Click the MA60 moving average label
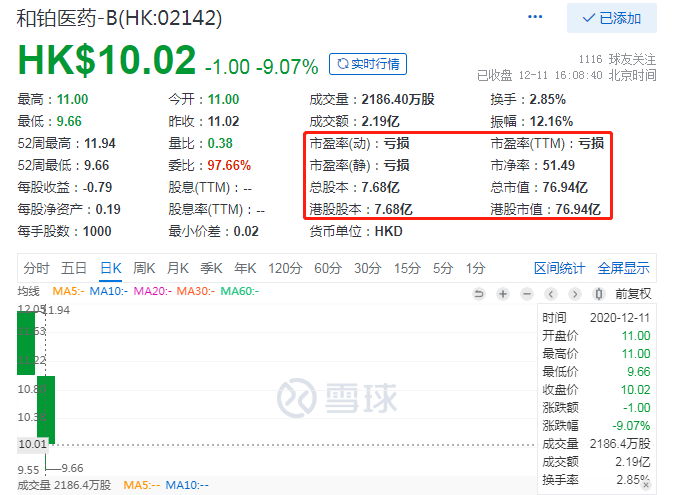This screenshot has width=676, height=495. (240, 291)
